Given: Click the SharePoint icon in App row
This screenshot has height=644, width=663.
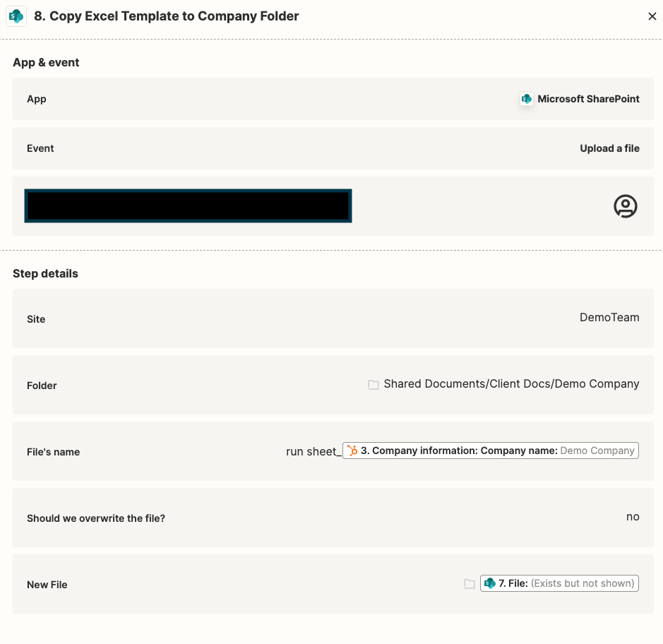Looking at the screenshot, I should (527, 99).
